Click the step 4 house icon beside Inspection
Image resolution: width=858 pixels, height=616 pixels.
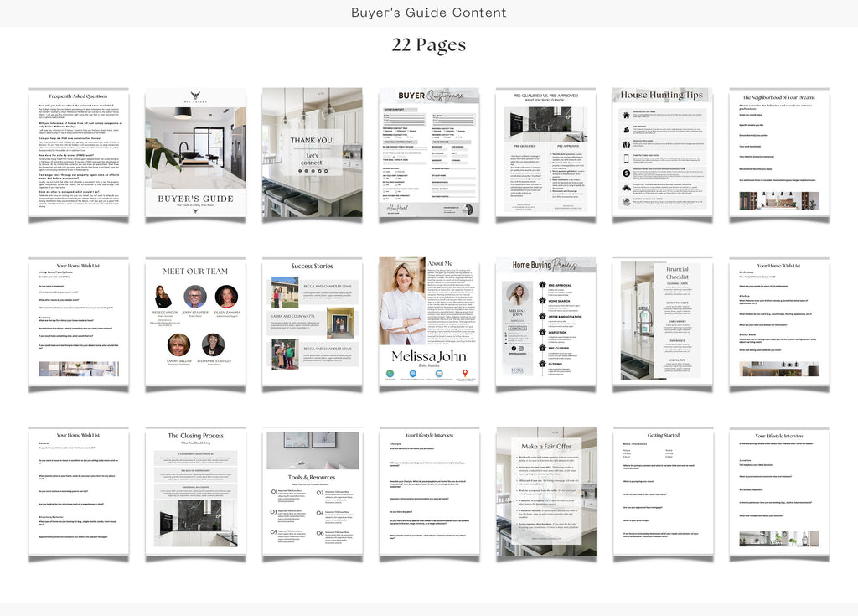pos(542,332)
